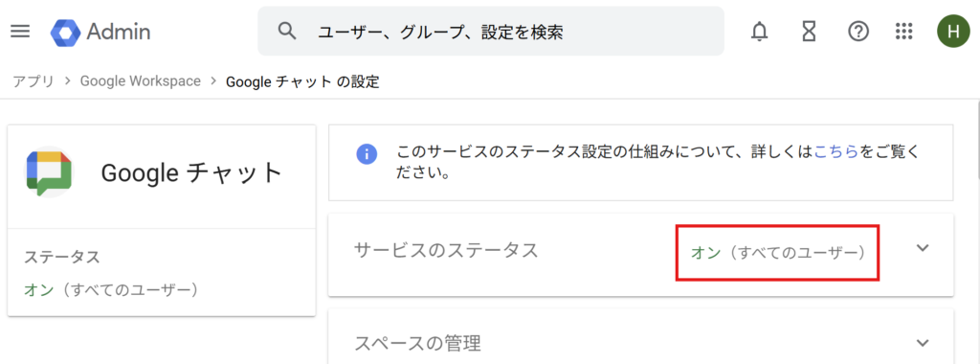Go to アプリ in the breadcrumb

[33, 81]
